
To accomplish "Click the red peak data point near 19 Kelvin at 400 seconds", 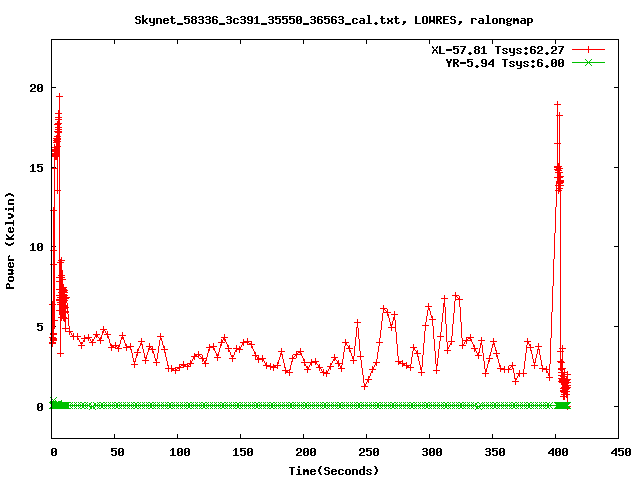I will coord(557,104).
